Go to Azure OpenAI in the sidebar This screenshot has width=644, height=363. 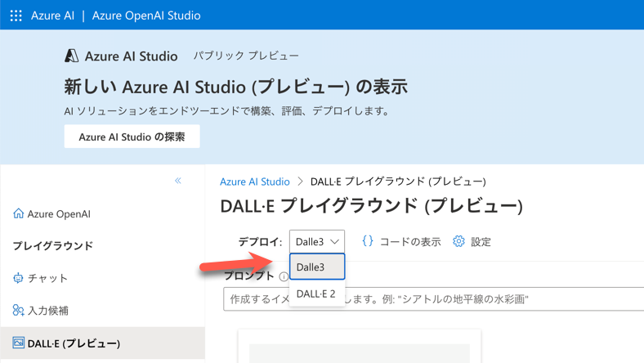point(59,213)
